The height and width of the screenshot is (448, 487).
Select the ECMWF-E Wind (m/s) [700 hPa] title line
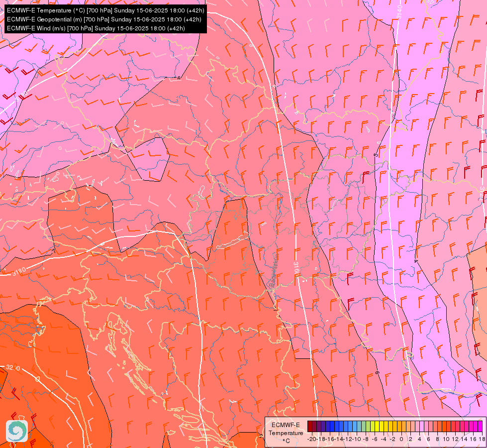pyautogui.click(x=96, y=28)
